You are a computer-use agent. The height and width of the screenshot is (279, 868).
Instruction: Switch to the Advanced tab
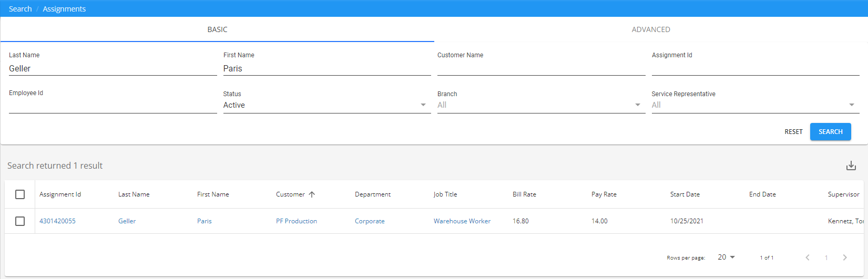coord(650,29)
